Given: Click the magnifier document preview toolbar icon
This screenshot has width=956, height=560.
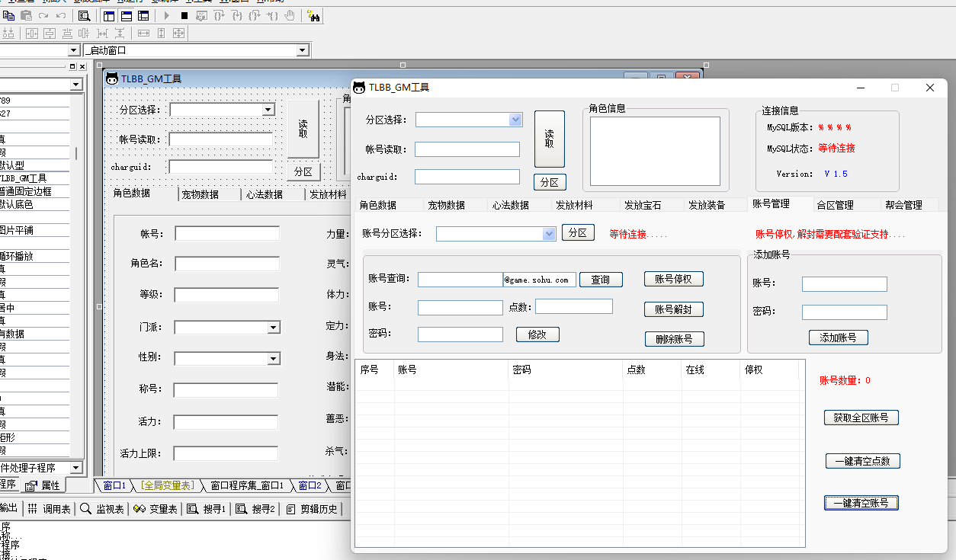Looking at the screenshot, I should click(x=85, y=15).
